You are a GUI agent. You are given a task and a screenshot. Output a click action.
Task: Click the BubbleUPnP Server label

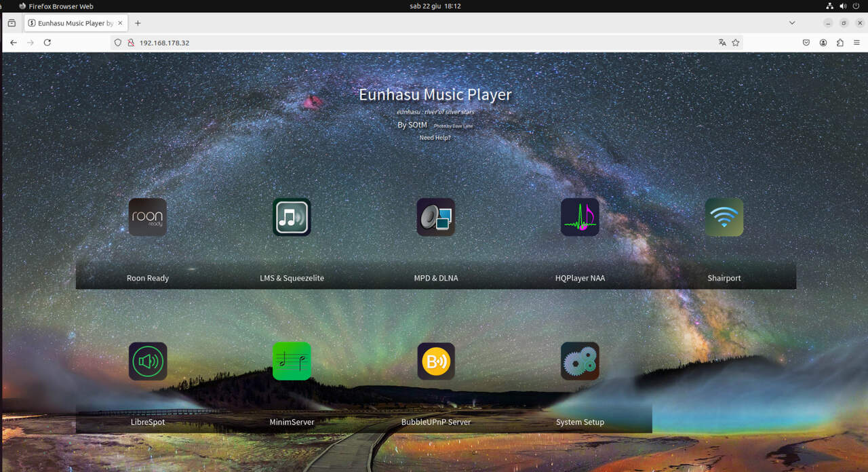click(x=436, y=422)
